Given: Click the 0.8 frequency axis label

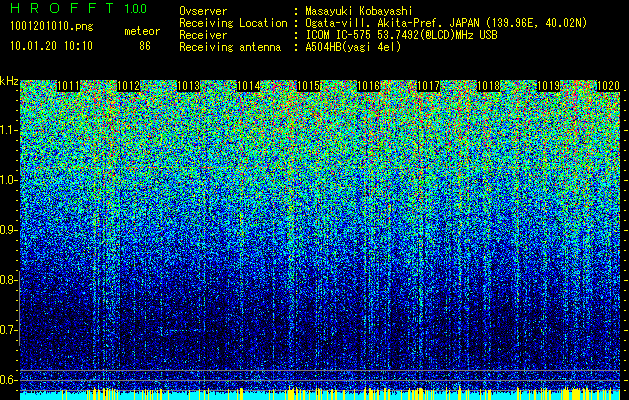Looking at the screenshot, I should coord(9,280).
